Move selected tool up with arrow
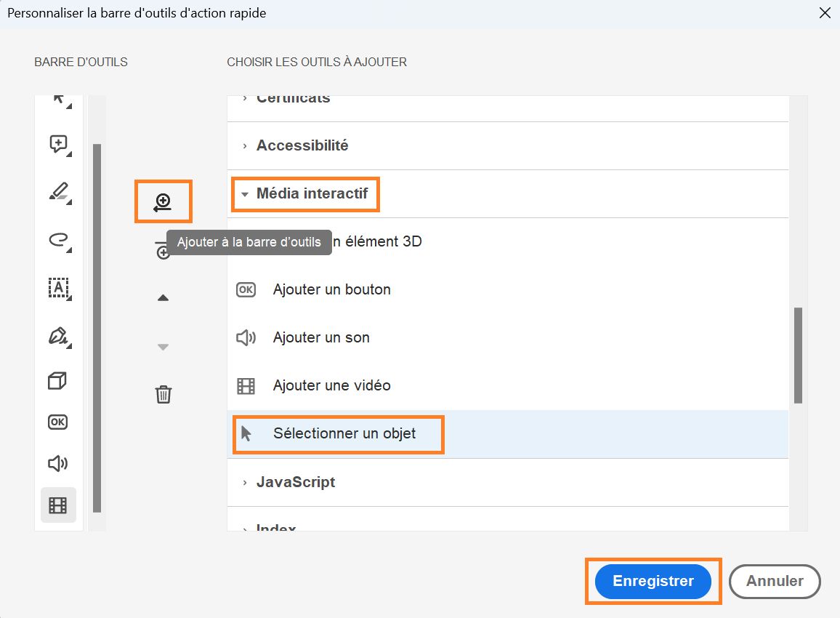The width and height of the screenshot is (840, 618). (163, 297)
